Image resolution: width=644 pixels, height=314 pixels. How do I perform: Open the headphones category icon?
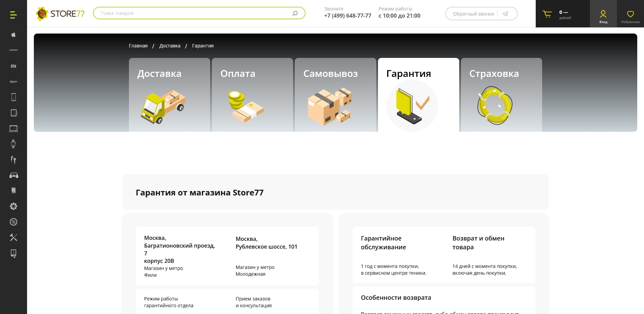click(x=13, y=159)
